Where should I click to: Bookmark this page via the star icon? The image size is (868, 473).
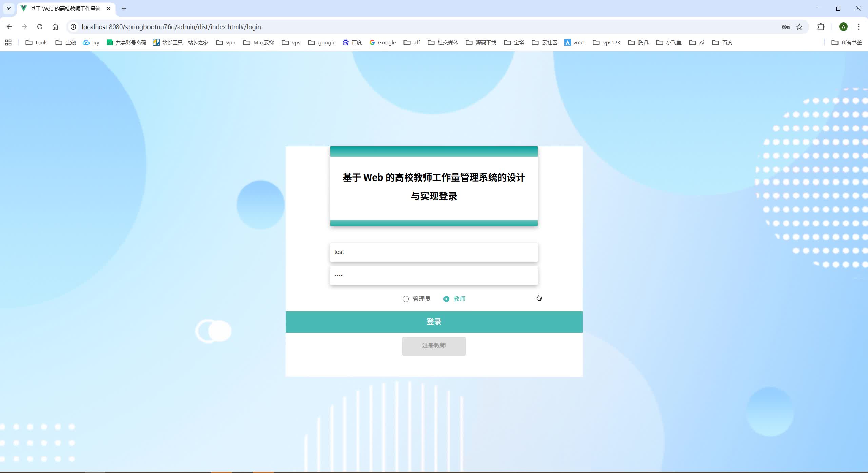pyautogui.click(x=799, y=27)
